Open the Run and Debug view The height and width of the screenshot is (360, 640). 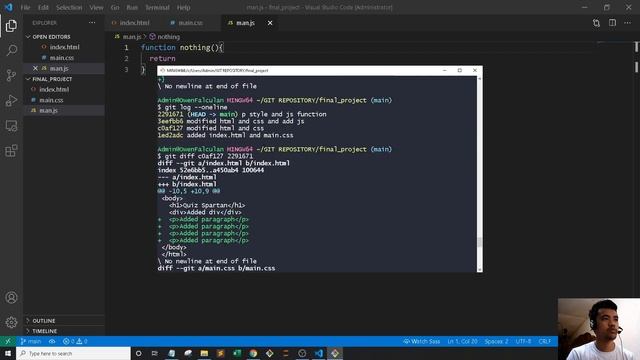pyautogui.click(x=11, y=100)
